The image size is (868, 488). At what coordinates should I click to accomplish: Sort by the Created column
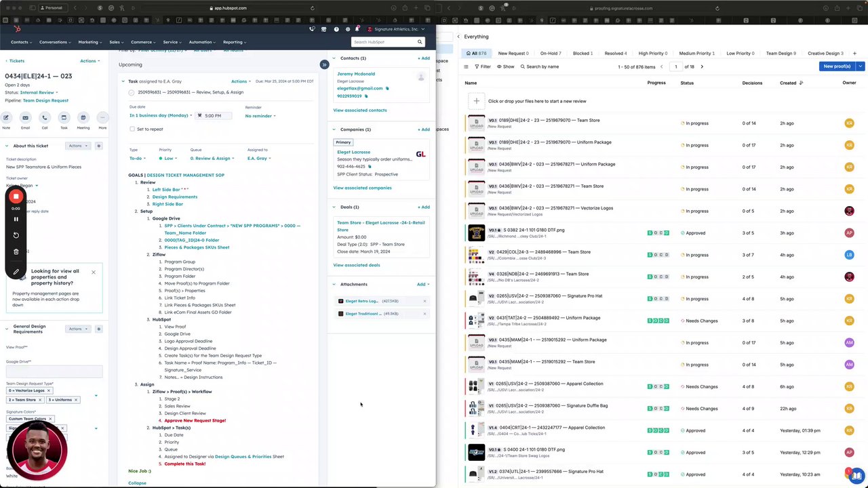[791, 83]
